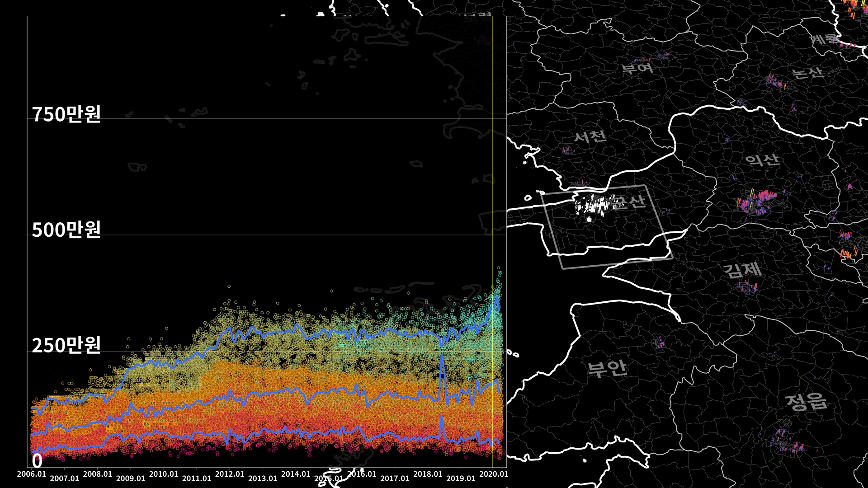
Task: Click the 2018.01 x-axis label
Action: 428,474
